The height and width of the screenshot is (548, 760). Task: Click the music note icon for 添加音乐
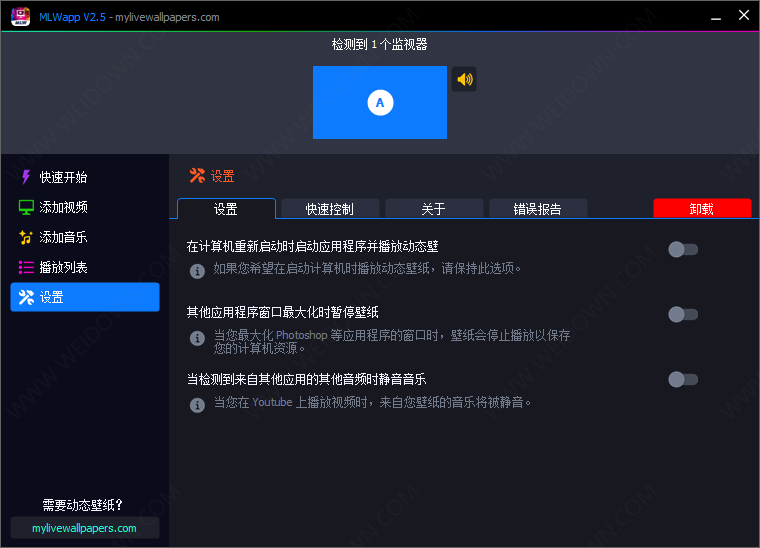26,237
